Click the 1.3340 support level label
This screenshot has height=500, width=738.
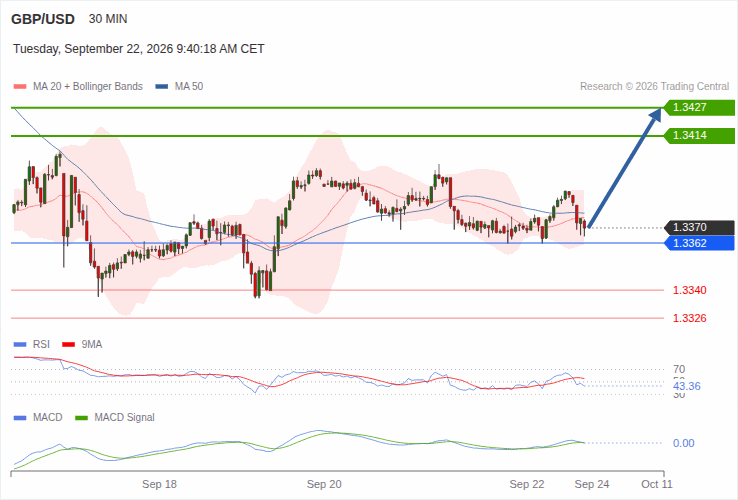[x=690, y=290]
